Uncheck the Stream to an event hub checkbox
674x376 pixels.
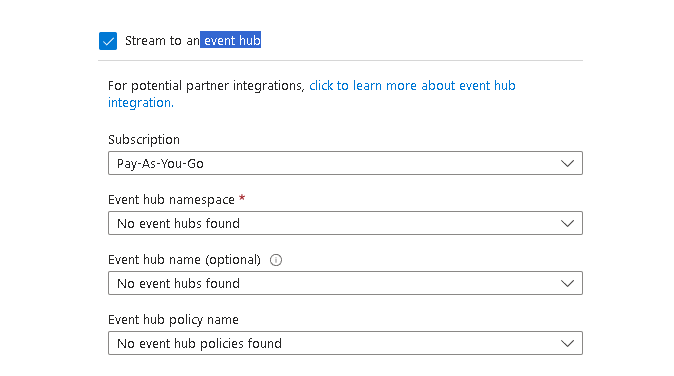108,41
